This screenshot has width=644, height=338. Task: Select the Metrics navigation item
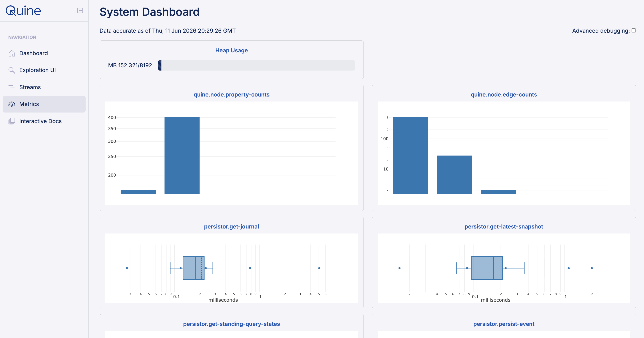(x=44, y=104)
